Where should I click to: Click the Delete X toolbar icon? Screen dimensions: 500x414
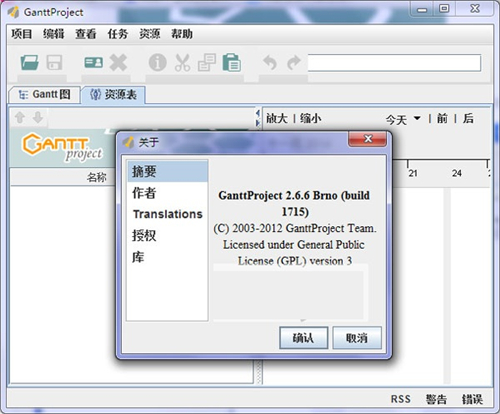click(118, 62)
